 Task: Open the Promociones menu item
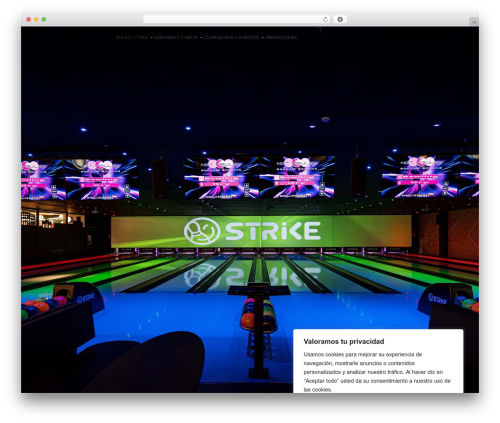281,38
